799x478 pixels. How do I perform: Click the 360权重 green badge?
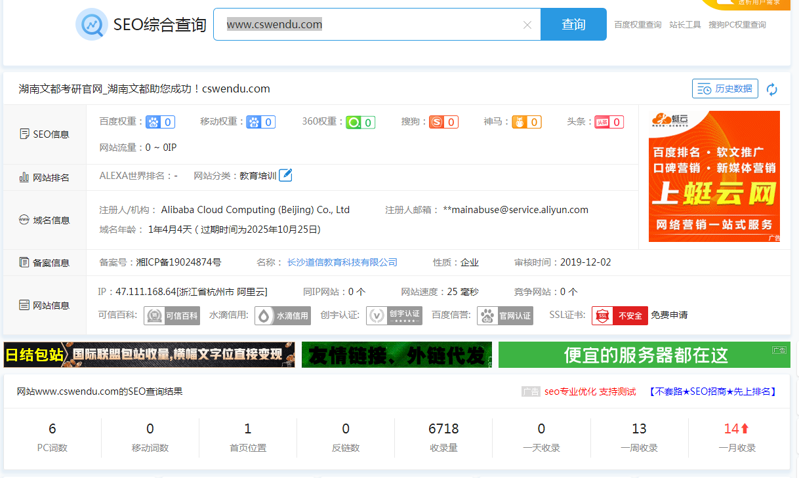pyautogui.click(x=361, y=122)
